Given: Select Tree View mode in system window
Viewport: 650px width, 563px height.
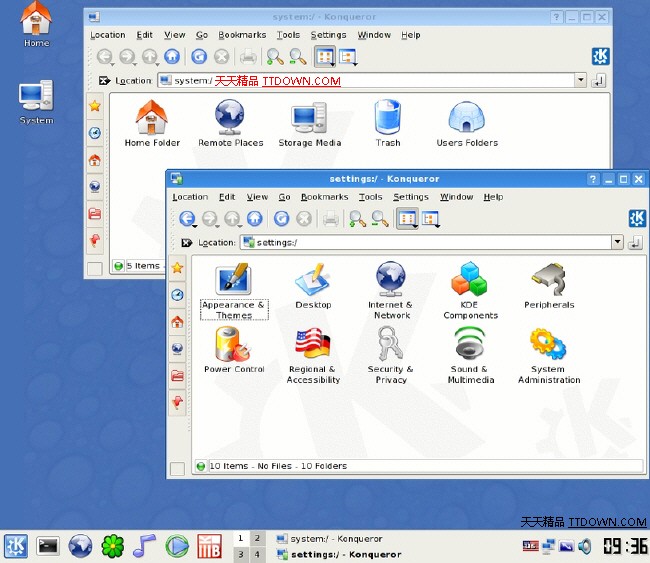Looking at the screenshot, I should click(x=348, y=56).
